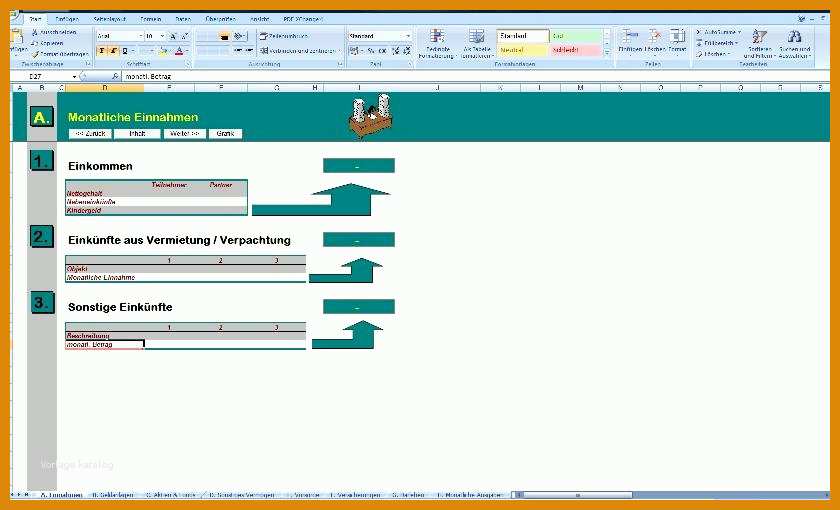840x510 pixels.
Task: Open the Start ribbon tab
Action: [35, 19]
